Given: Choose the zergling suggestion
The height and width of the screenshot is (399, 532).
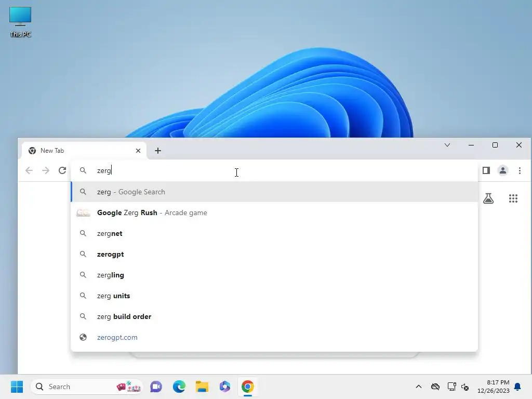Looking at the screenshot, I should tap(274, 275).
